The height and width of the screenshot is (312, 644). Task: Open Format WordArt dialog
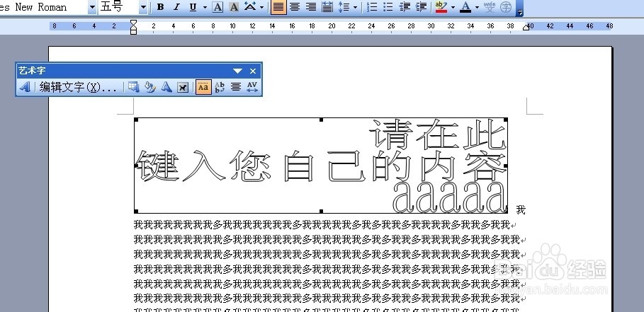tap(150, 87)
